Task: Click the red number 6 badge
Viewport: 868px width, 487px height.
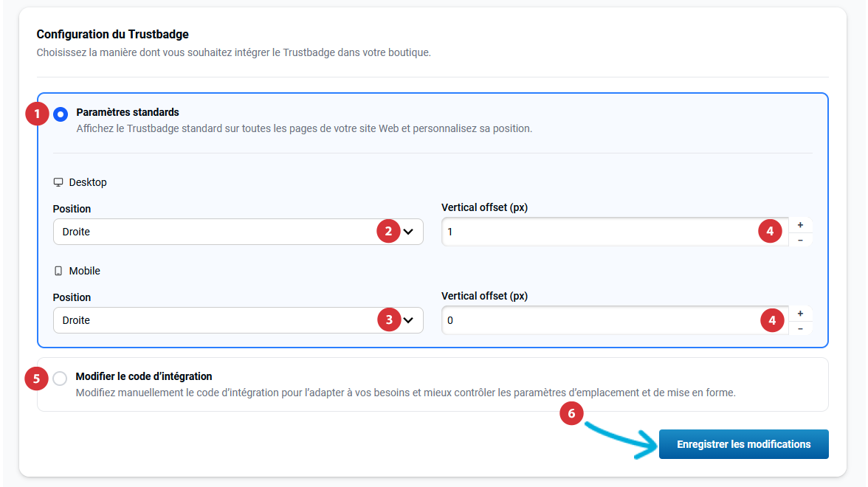Action: pos(571,413)
